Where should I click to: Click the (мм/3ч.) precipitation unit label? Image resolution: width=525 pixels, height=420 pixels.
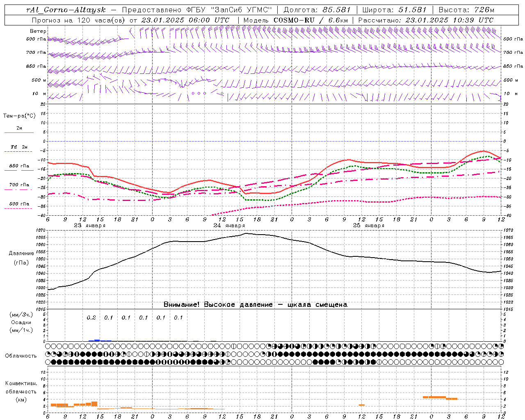tap(21, 315)
